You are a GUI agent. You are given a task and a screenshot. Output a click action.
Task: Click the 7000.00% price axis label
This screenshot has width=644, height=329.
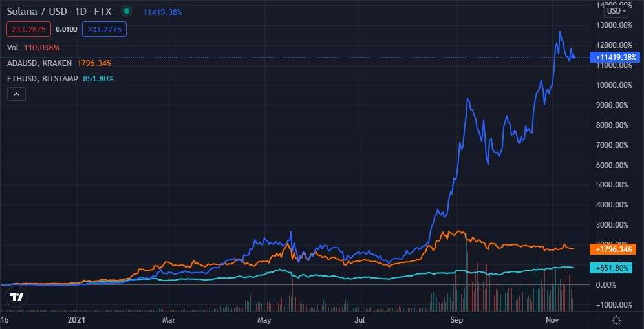point(613,145)
